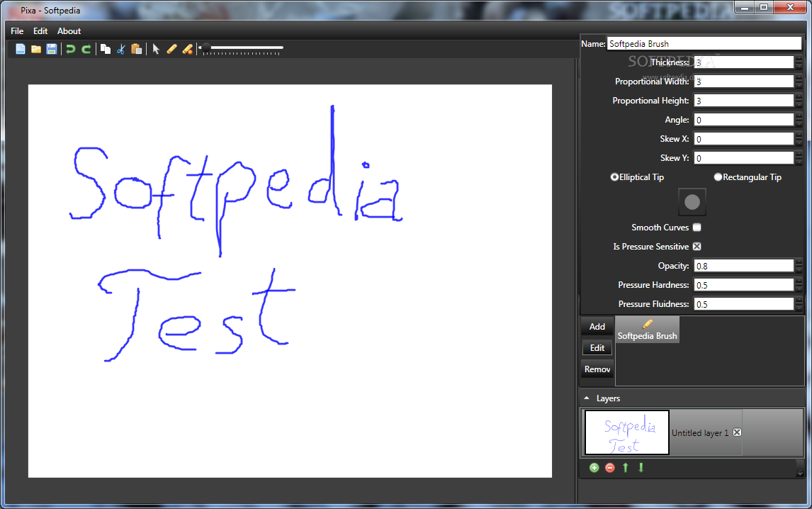Open the About menu
Viewport: 812px width, 509px height.
69,31
